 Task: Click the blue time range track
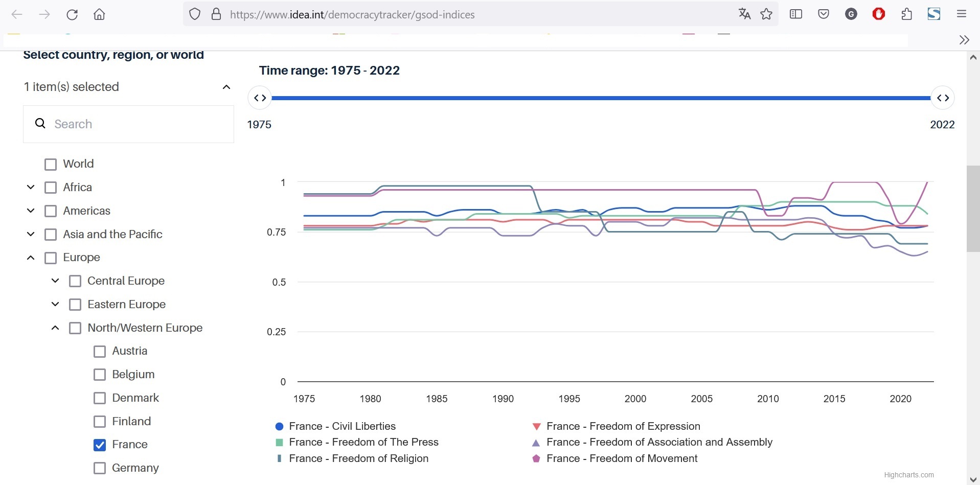[x=601, y=98]
